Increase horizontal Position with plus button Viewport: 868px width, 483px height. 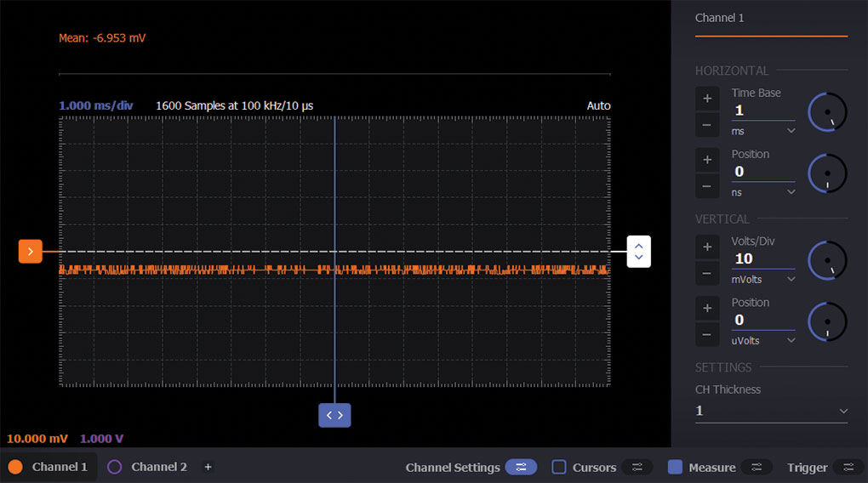coord(707,160)
